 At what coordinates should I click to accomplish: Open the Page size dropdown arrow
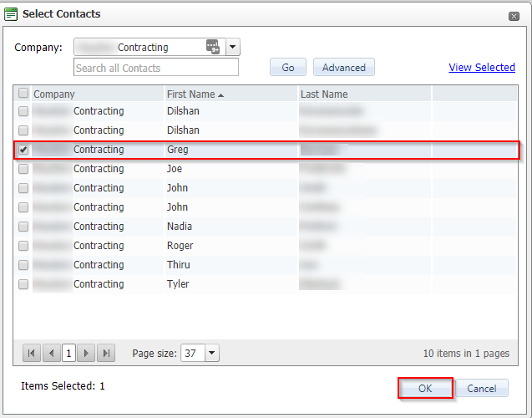coord(212,353)
